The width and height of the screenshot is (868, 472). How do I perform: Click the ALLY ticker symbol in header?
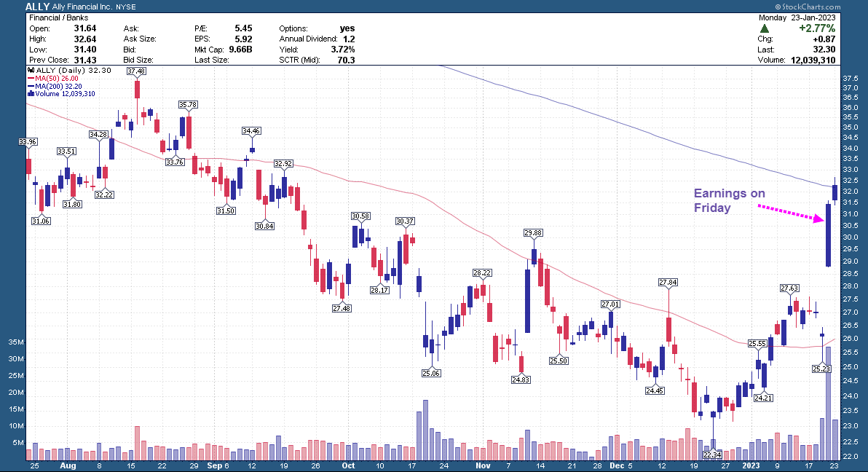[38, 7]
